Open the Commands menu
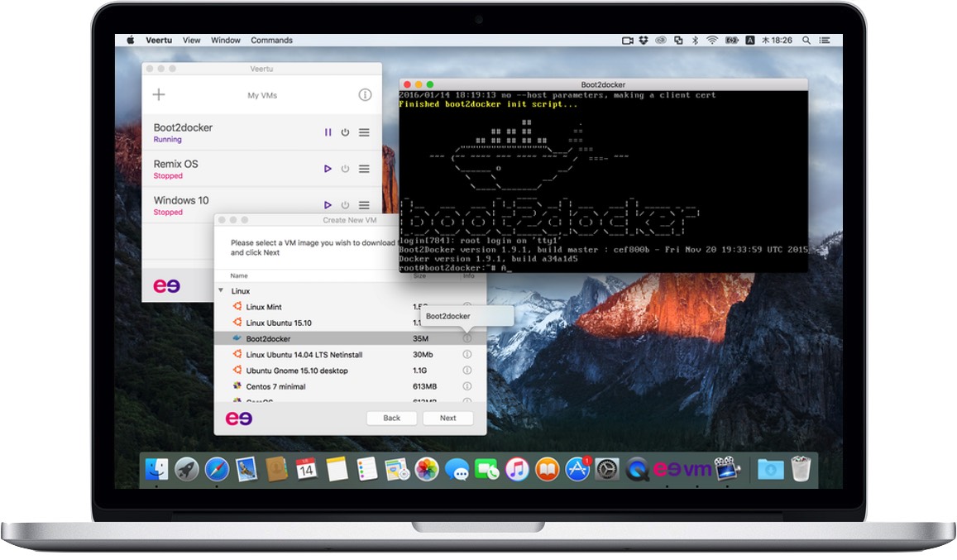 271,41
